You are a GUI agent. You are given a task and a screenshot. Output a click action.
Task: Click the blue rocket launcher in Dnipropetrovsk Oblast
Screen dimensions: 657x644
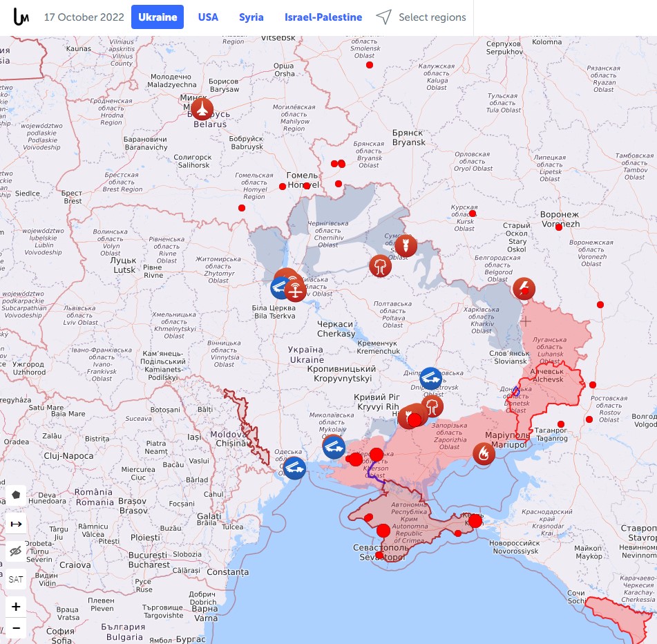(430, 378)
